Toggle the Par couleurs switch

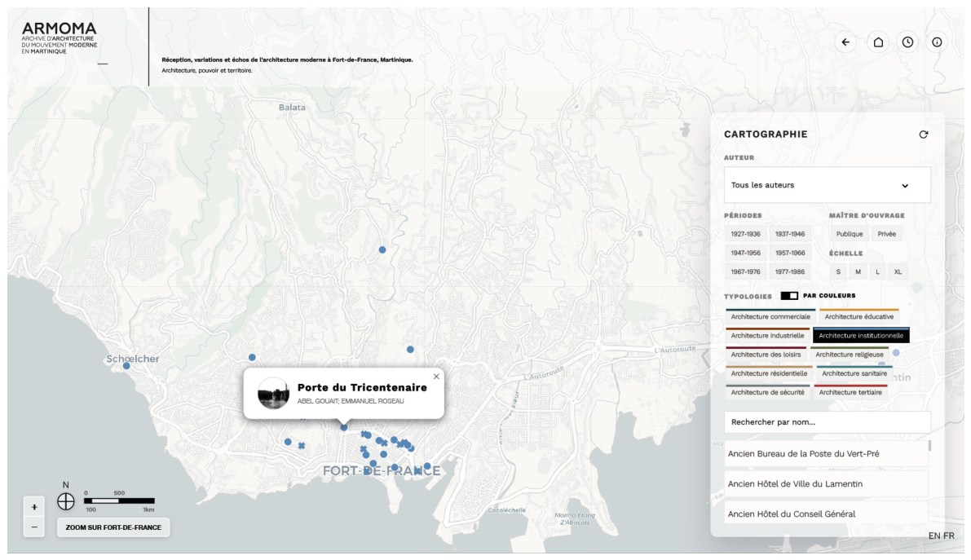[789, 296]
